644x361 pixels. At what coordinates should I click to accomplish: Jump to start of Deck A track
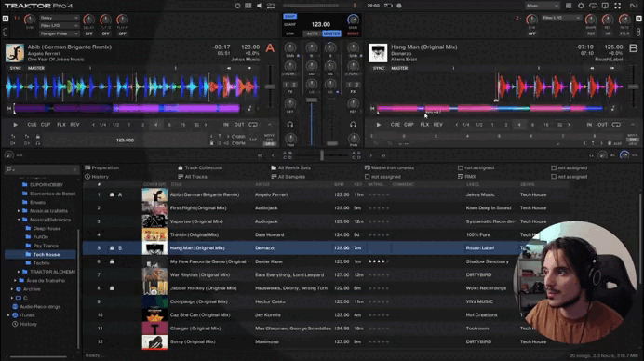[9, 109]
